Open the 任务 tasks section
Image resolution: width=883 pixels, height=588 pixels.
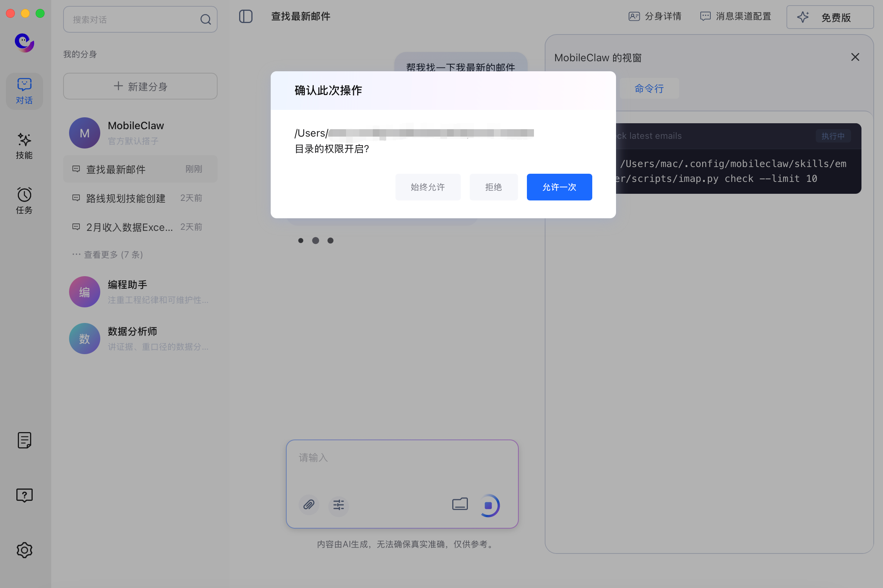[x=25, y=200]
